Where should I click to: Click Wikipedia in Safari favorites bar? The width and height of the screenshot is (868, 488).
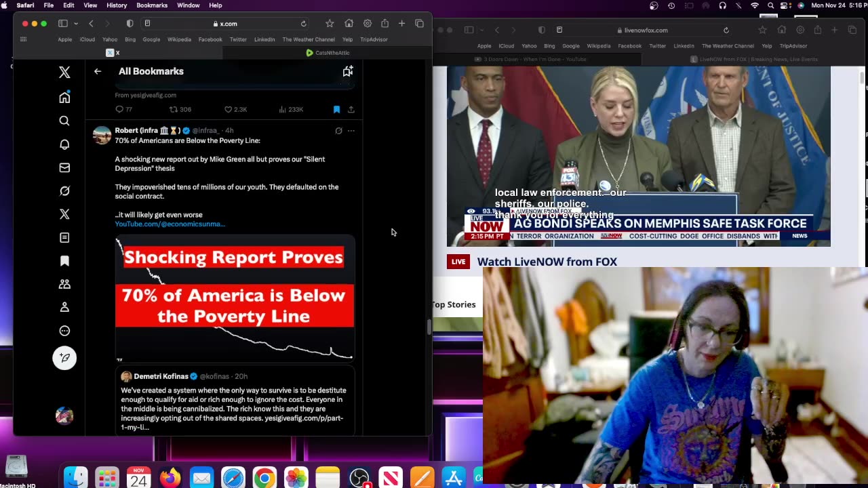pyautogui.click(x=179, y=39)
